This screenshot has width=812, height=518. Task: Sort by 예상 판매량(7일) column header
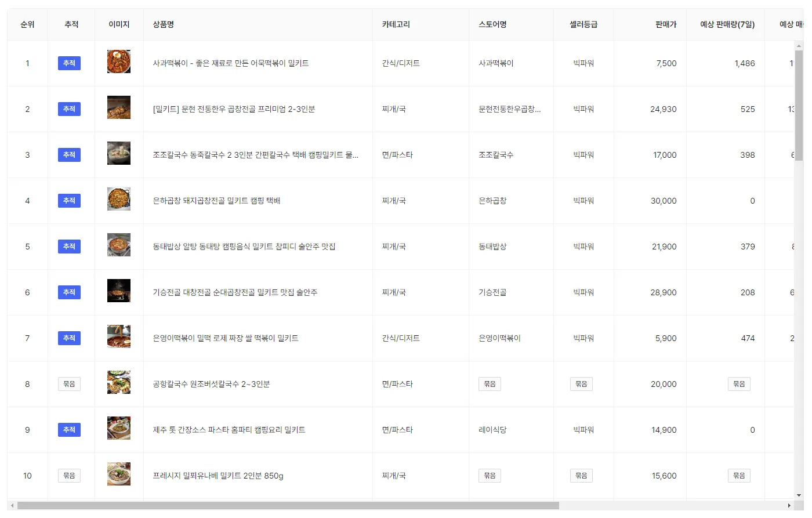coord(727,24)
